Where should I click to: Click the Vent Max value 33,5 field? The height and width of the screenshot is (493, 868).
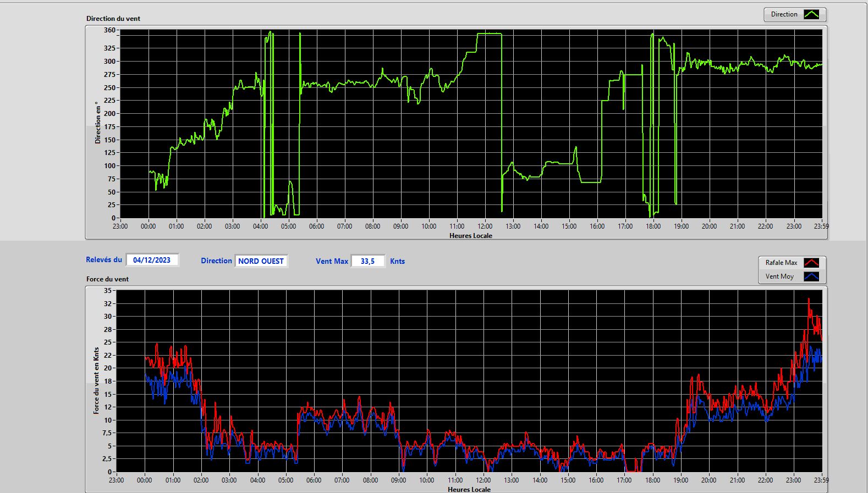[x=367, y=261]
